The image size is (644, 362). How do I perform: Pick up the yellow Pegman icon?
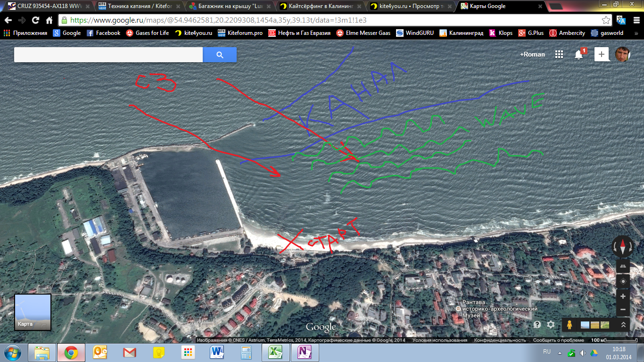[x=570, y=325]
